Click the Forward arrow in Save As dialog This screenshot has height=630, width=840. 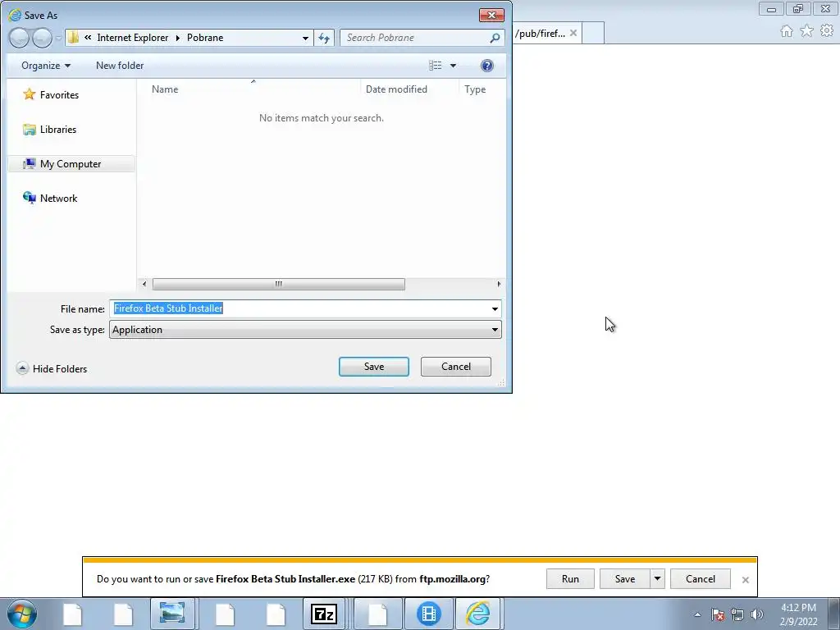tap(42, 38)
